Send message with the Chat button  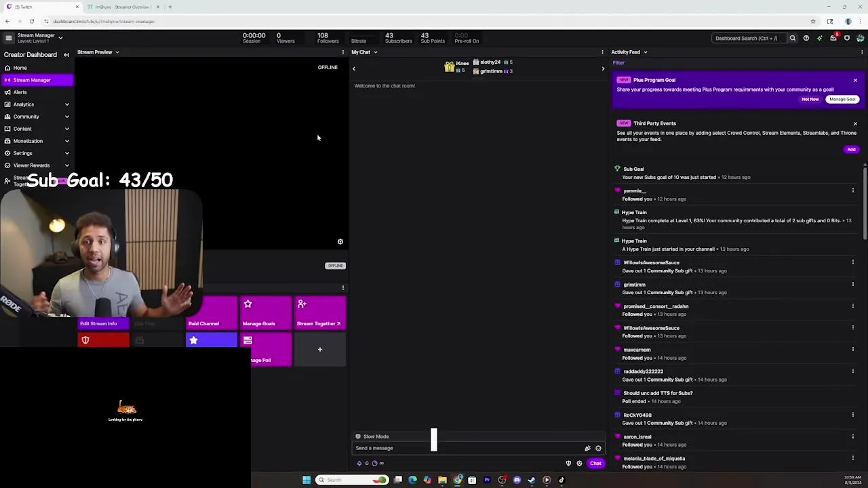[x=595, y=464]
